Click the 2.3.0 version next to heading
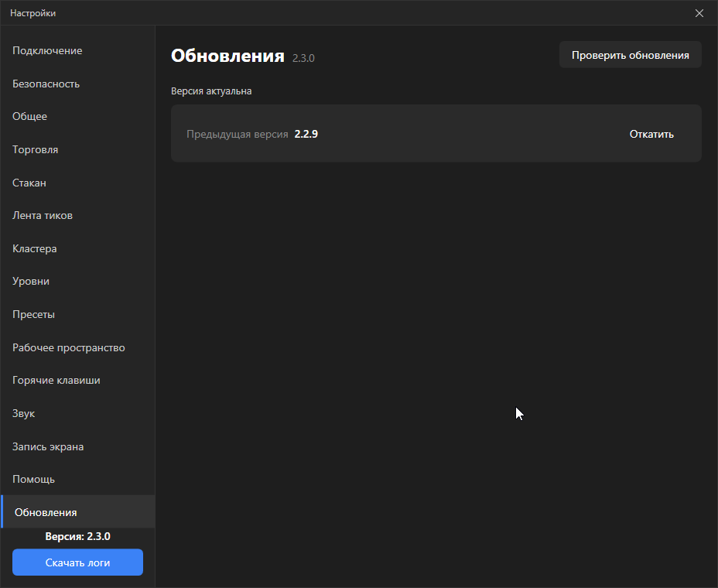Screen dimensions: 718x588 click(303, 58)
